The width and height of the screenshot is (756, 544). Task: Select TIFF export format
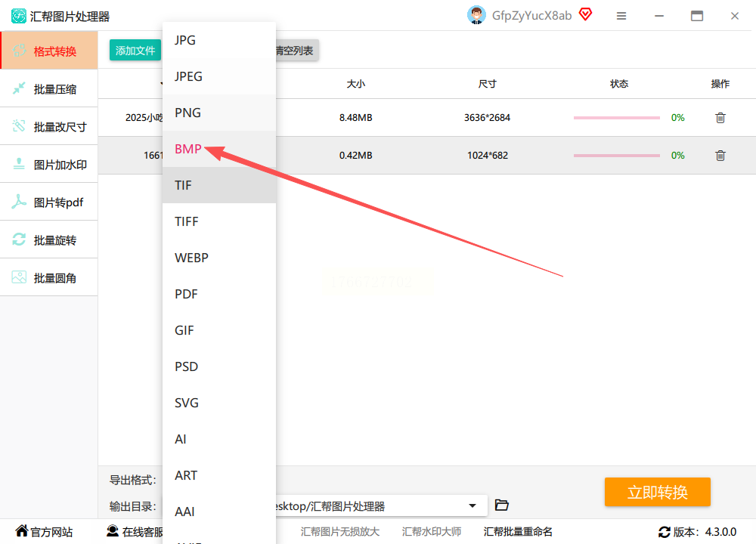pyautogui.click(x=219, y=221)
